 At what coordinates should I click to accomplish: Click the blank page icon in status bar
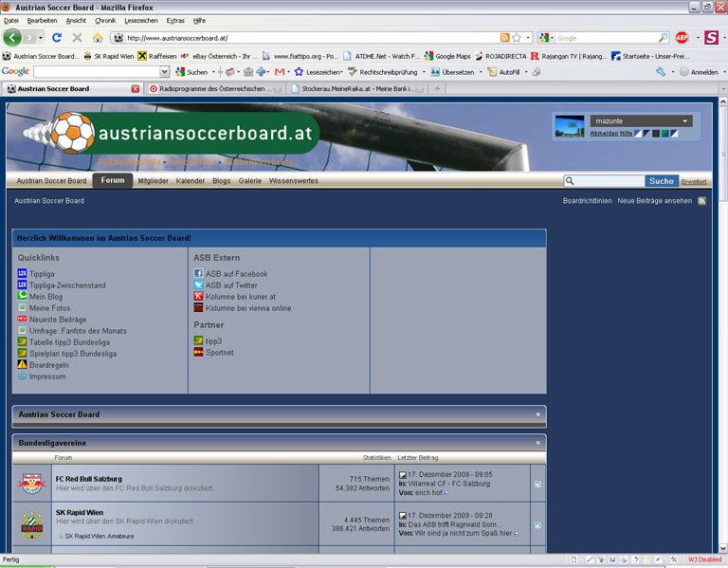click(573, 559)
